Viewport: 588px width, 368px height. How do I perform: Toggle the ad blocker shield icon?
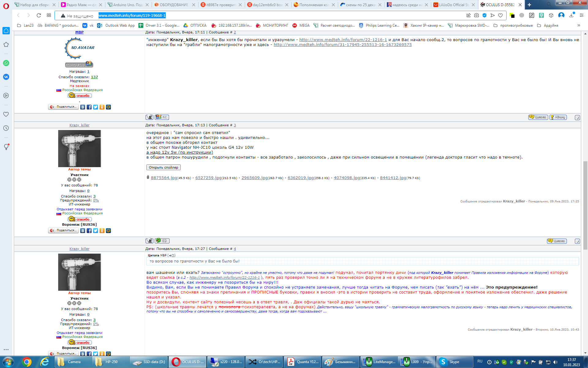[x=484, y=15]
